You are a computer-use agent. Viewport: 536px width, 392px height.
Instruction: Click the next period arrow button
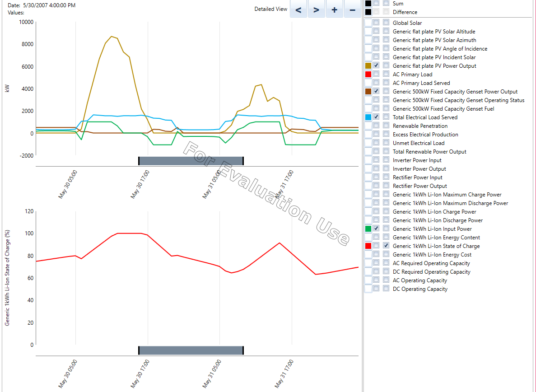tap(317, 9)
